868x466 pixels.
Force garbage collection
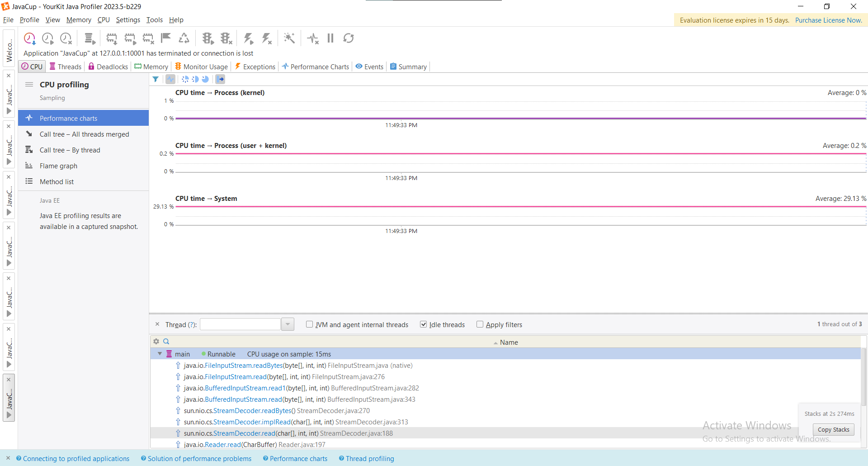pos(184,38)
